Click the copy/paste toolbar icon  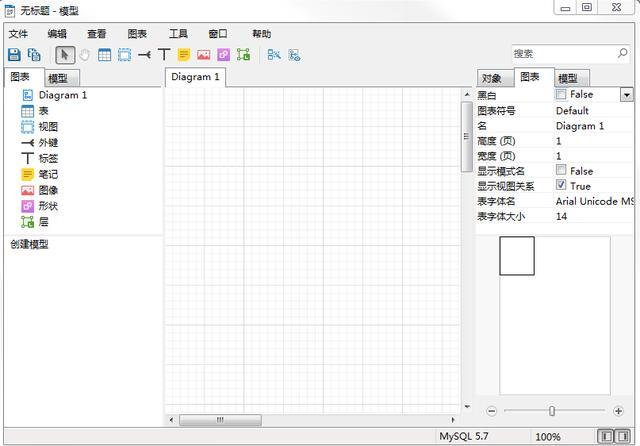coord(34,55)
